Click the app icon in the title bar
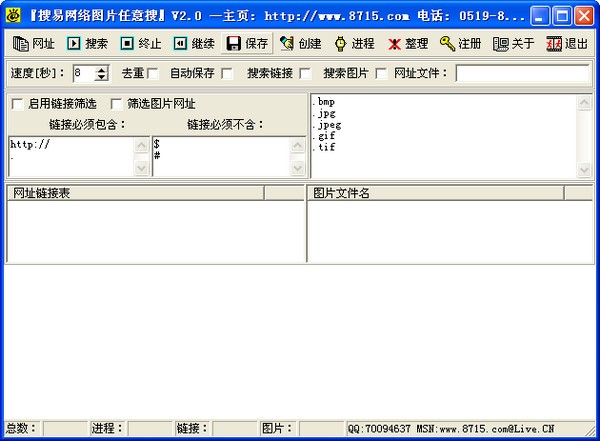The width and height of the screenshot is (600, 441). (x=14, y=15)
